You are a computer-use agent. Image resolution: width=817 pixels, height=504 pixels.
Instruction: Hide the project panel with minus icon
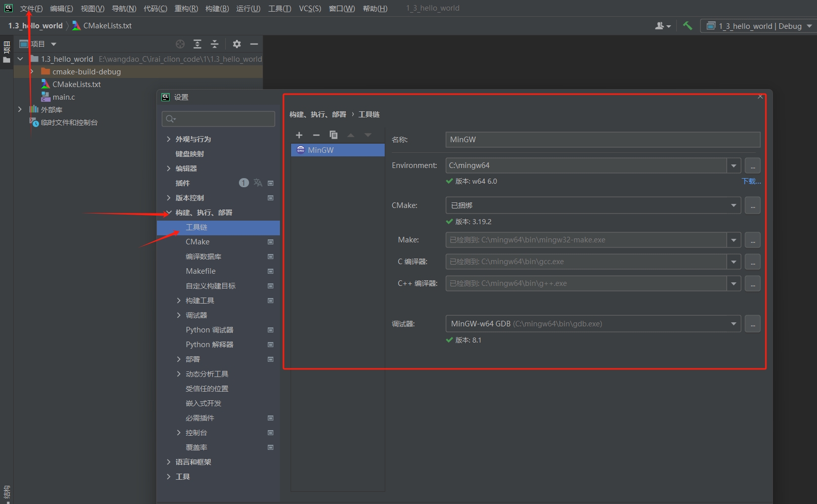(254, 44)
